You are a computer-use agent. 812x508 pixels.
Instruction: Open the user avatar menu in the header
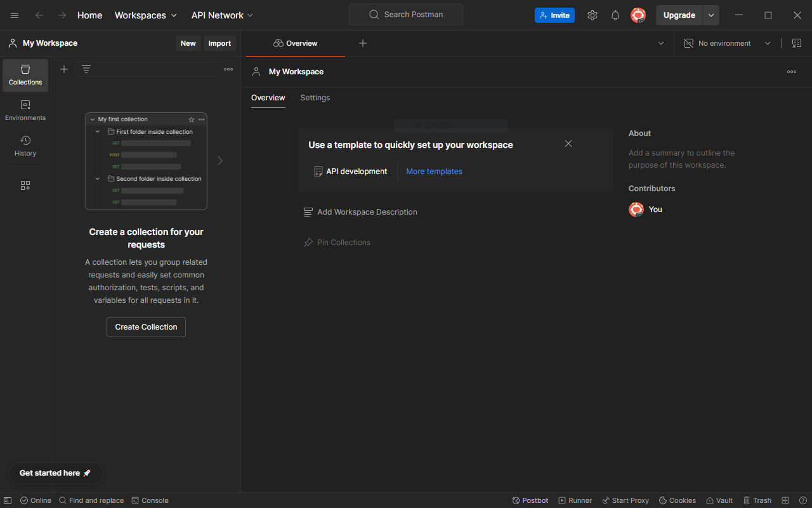pos(638,15)
